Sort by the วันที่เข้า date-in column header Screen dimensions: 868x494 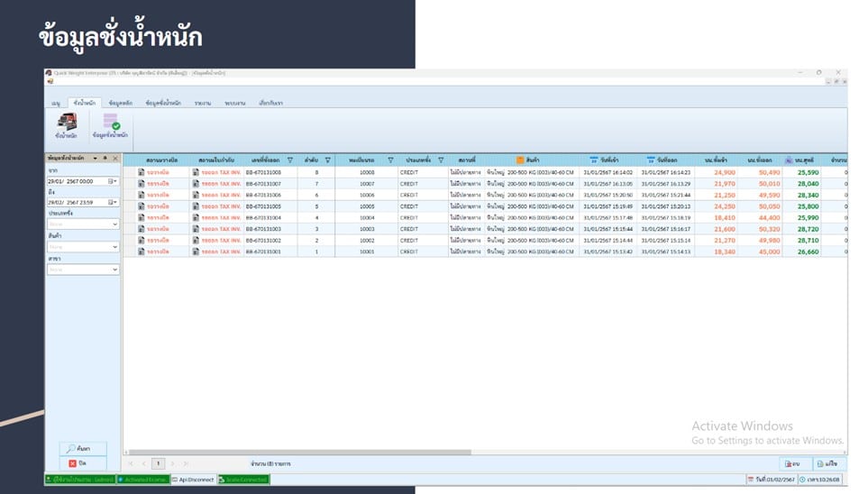click(608, 160)
